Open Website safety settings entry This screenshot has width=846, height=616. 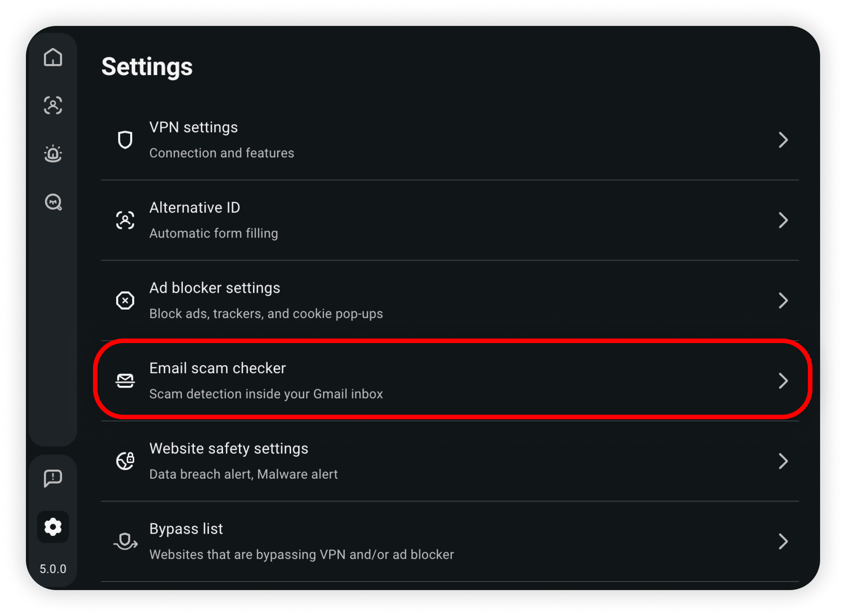point(450,461)
